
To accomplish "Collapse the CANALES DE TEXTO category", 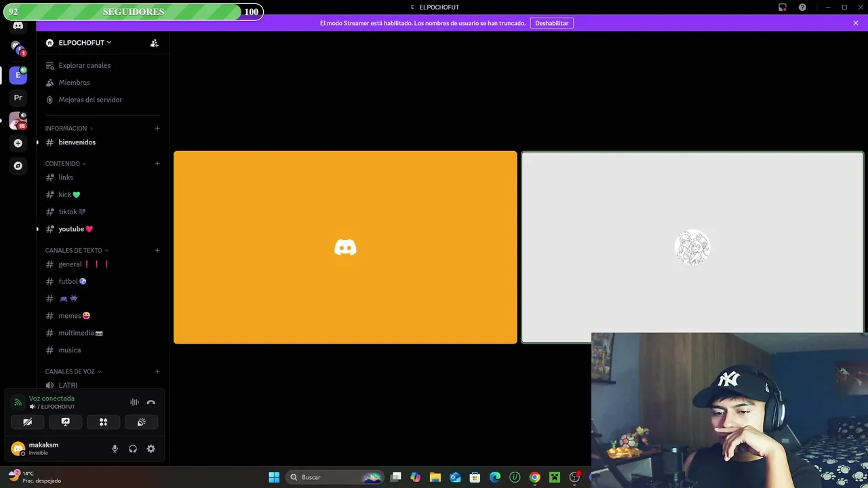I will 77,250.
